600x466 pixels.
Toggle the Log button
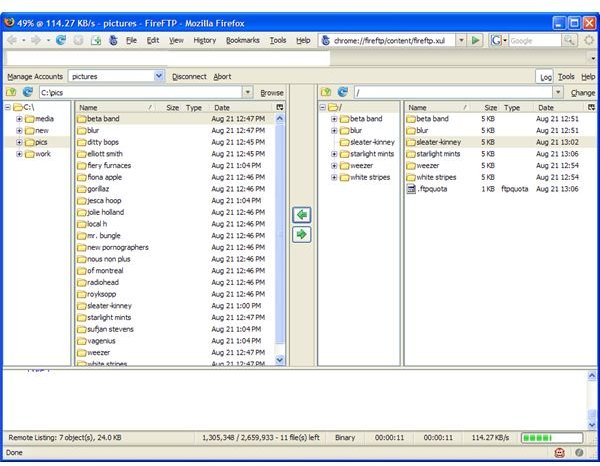[545, 77]
